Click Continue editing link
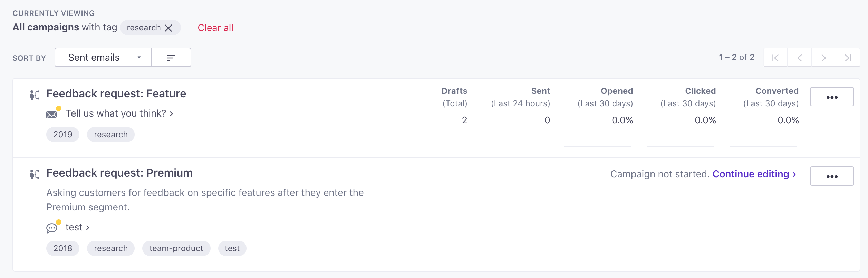 [x=754, y=174]
